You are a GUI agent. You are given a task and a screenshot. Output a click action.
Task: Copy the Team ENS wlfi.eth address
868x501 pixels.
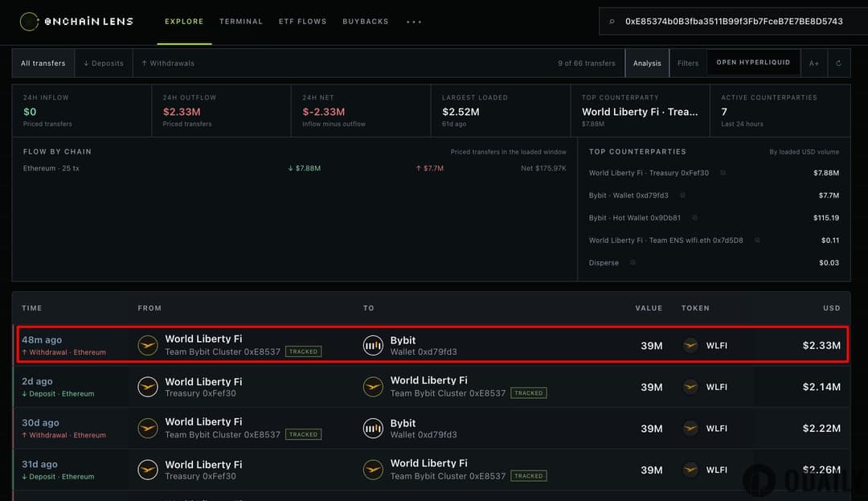pos(757,240)
